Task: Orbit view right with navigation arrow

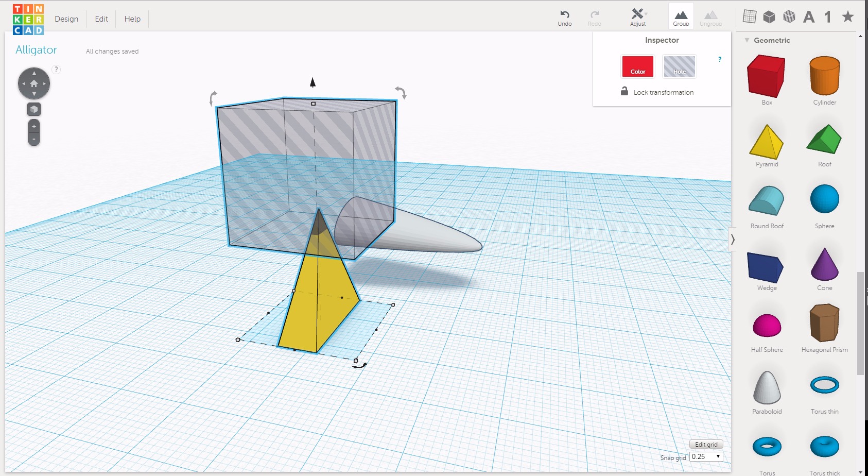Action: [x=45, y=83]
